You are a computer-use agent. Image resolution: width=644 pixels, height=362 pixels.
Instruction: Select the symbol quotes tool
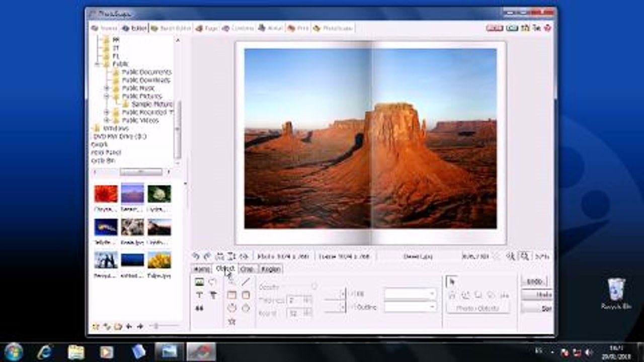tap(199, 308)
